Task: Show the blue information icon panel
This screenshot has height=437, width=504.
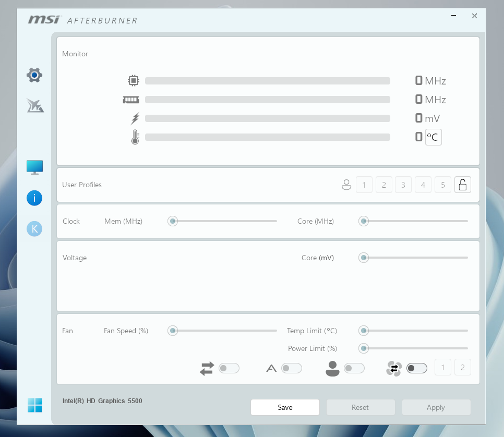Action: click(34, 198)
